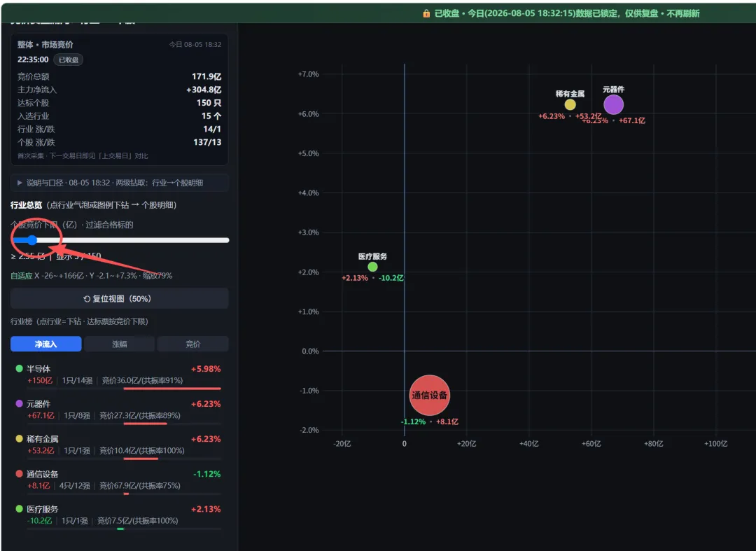Click the 已收盘 status badge
Screen dimensions: 756x551
pyautogui.click(x=69, y=60)
